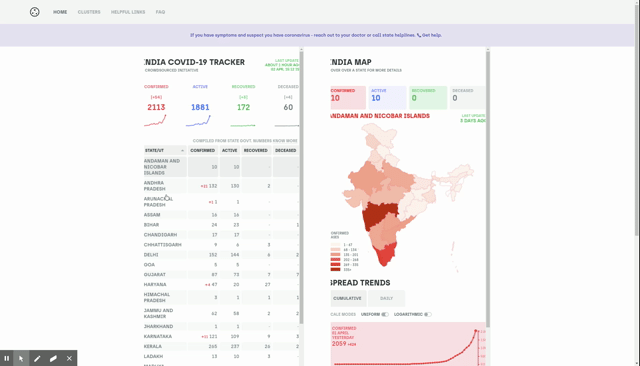Select the Karnataka table row

click(x=222, y=337)
